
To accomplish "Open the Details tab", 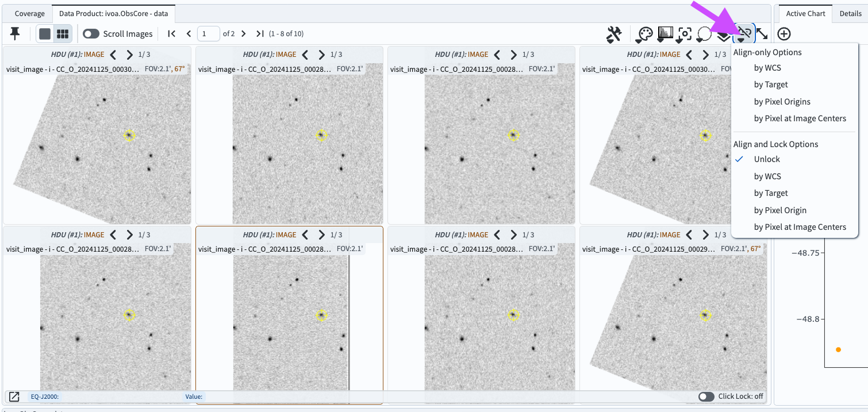I will click(x=850, y=13).
